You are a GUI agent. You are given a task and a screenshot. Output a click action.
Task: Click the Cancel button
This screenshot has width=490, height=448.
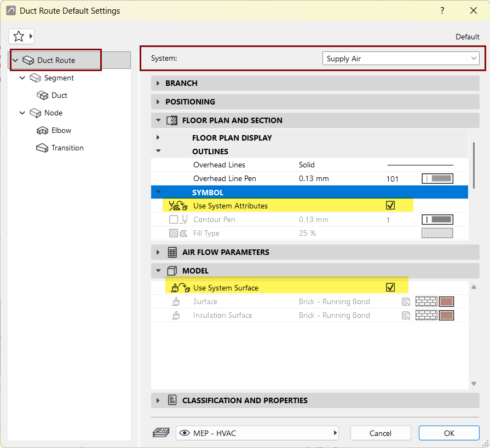381,433
